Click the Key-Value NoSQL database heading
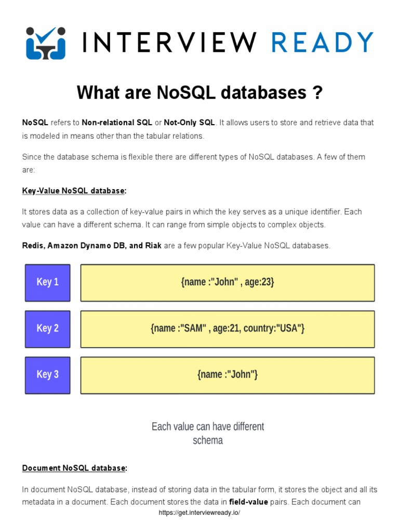The image size is (399, 532). coord(74,191)
